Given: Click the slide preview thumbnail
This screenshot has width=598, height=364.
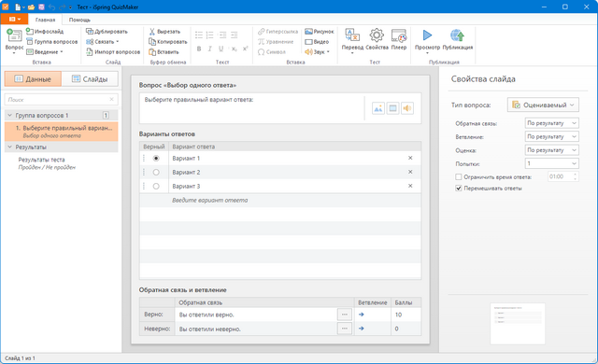Looking at the screenshot, I should [518, 324].
